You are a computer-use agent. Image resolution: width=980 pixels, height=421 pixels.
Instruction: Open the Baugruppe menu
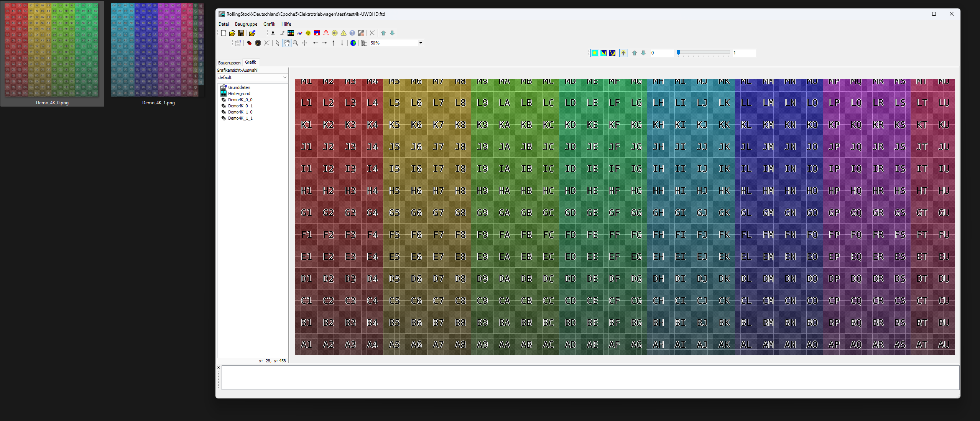point(246,24)
